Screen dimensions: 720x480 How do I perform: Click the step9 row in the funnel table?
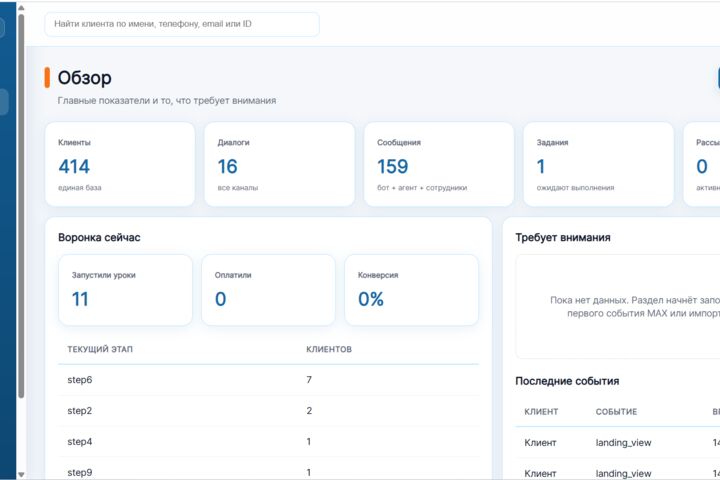(x=268, y=471)
